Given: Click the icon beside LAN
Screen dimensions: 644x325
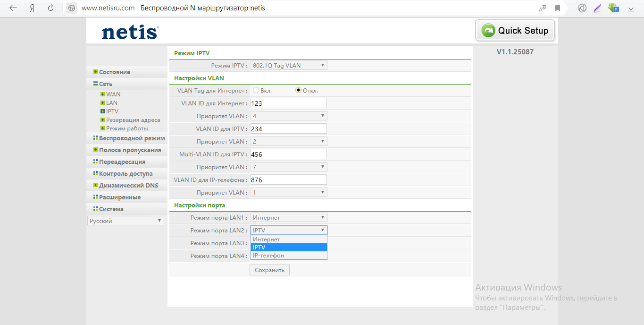Looking at the screenshot, I should point(102,103).
